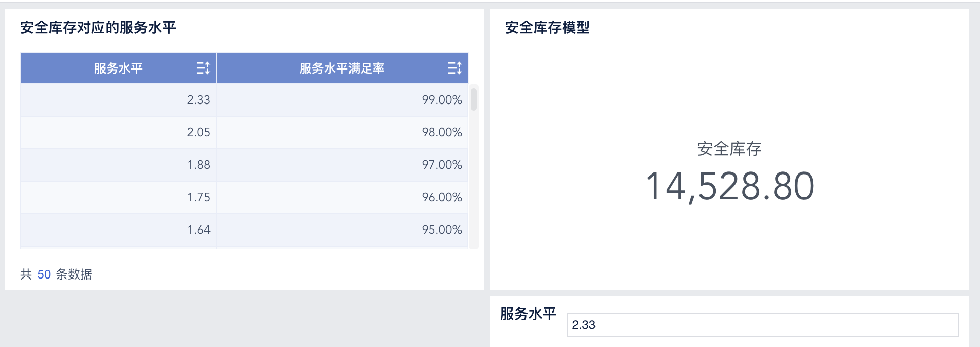Viewport: 980px width, 347px height.
Task: Select the row showing 99.00% satisfaction rate
Action: [342, 100]
